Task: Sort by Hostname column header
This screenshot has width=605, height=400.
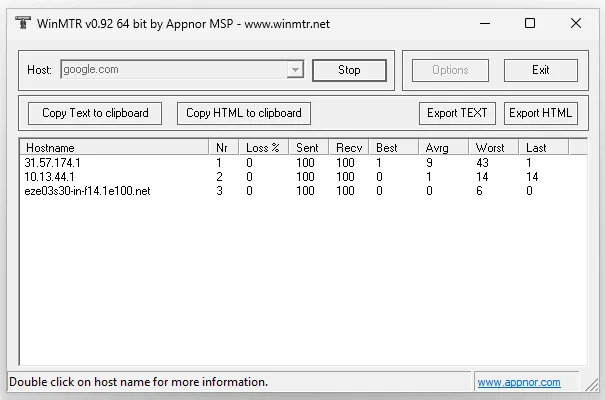Action: pyautogui.click(x=114, y=148)
